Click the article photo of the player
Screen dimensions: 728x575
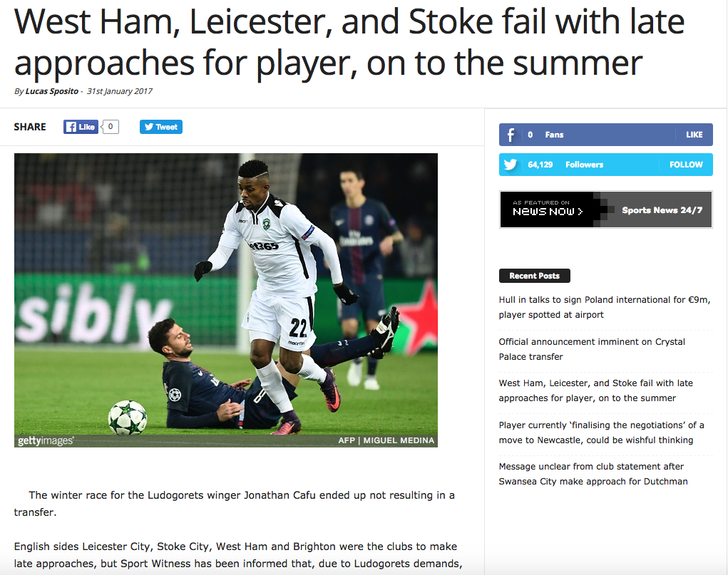(x=225, y=292)
